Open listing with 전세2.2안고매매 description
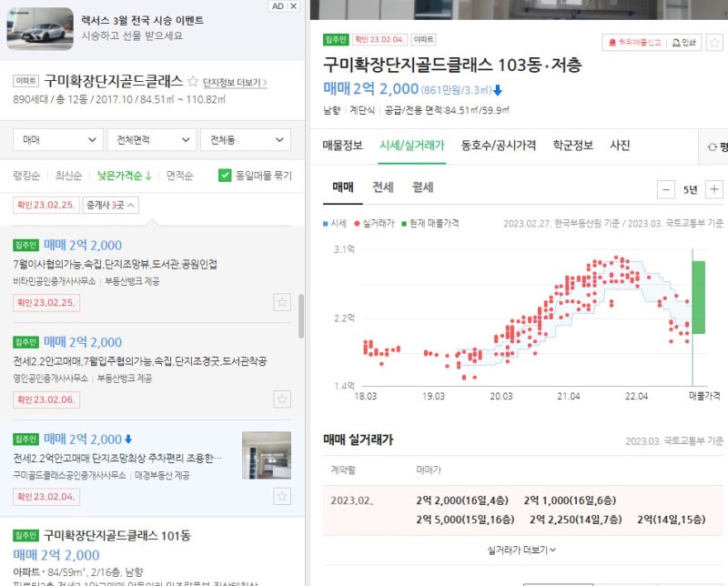Screen dimensions: 728x586 coord(140,361)
